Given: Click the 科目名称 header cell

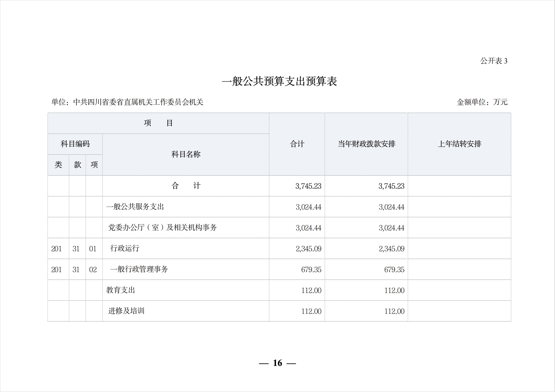Looking at the screenshot, I should (186, 154).
